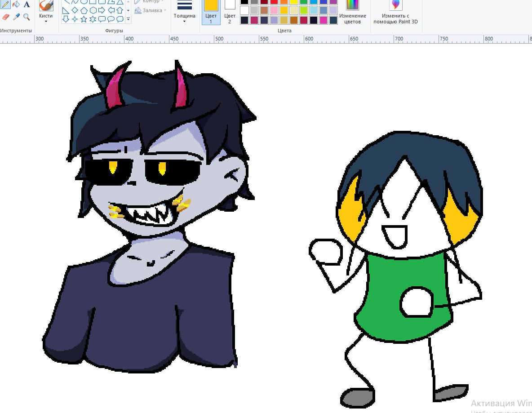Activate Цвет 2 background color
Viewport: 532px width, 413px height.
230,12
